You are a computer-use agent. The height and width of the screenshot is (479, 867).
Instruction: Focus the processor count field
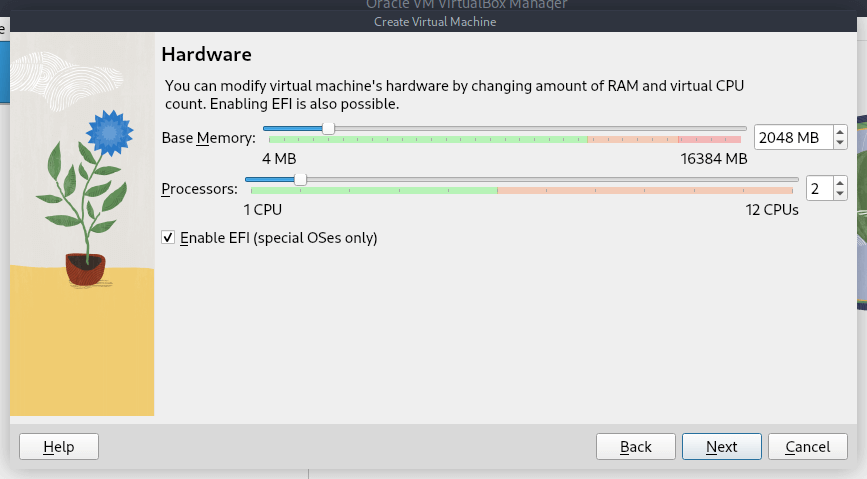click(x=816, y=188)
